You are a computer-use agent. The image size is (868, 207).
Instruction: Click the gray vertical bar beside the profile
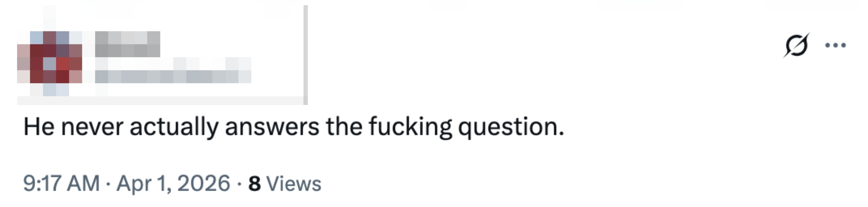pos(306,54)
